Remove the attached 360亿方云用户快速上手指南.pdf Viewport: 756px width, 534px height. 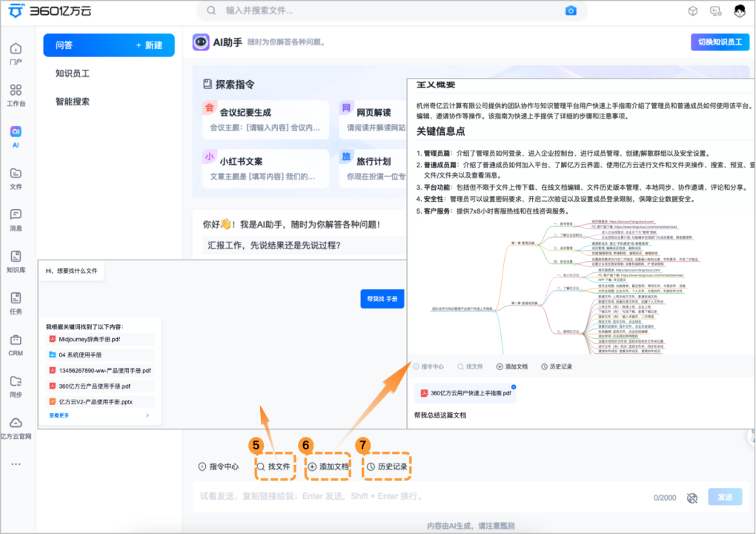pyautogui.click(x=514, y=387)
